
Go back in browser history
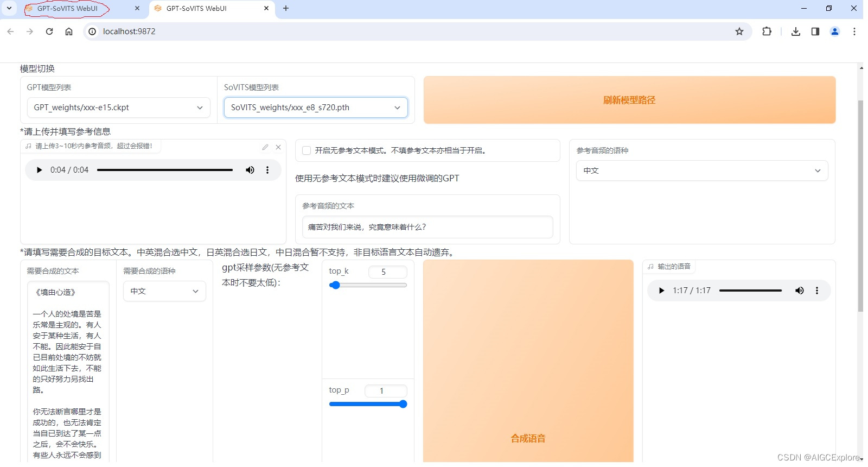(10, 31)
